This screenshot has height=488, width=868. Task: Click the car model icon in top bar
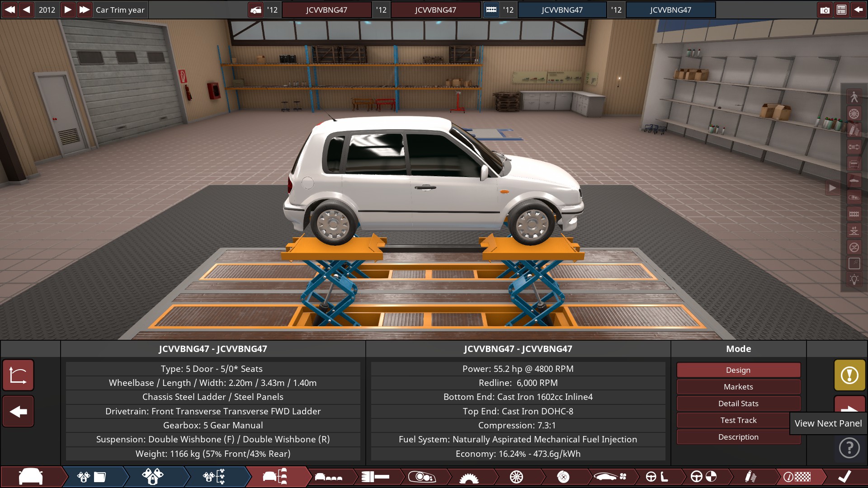(x=256, y=10)
